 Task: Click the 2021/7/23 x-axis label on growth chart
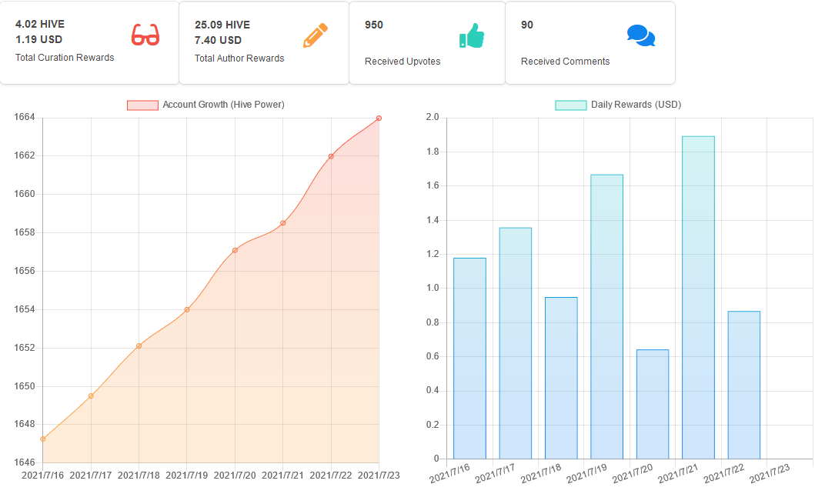(x=379, y=476)
